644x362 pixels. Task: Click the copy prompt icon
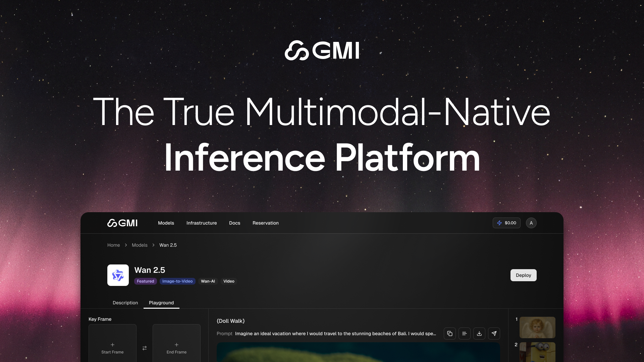pyautogui.click(x=449, y=334)
